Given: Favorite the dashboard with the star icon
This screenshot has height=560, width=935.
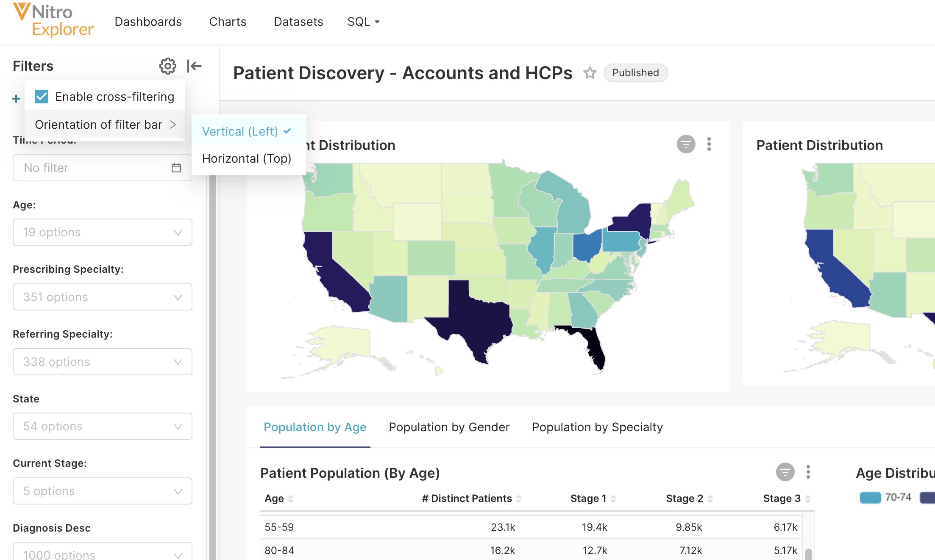Looking at the screenshot, I should (x=590, y=73).
